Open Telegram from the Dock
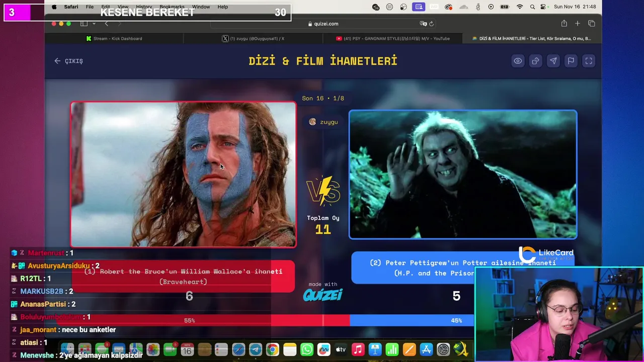Screen dimensions: 644x362 pyautogui.click(x=256, y=349)
